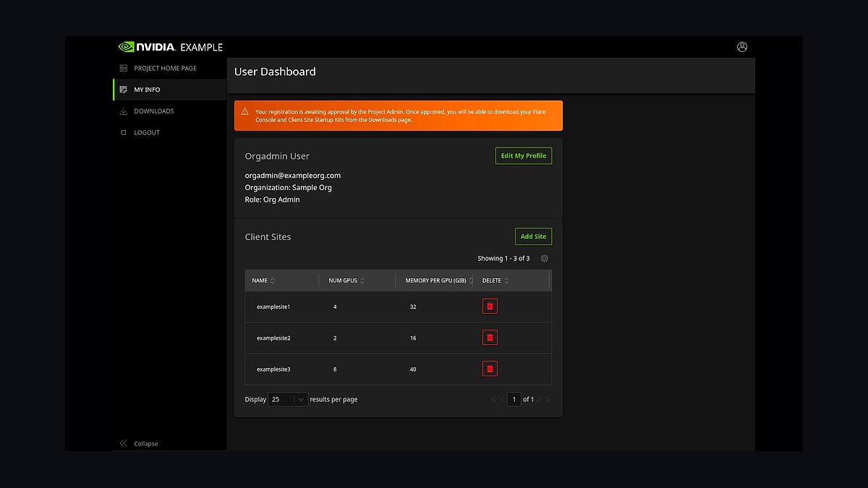
Task: Click the "Role: Org Admin" line
Action: click(272, 200)
